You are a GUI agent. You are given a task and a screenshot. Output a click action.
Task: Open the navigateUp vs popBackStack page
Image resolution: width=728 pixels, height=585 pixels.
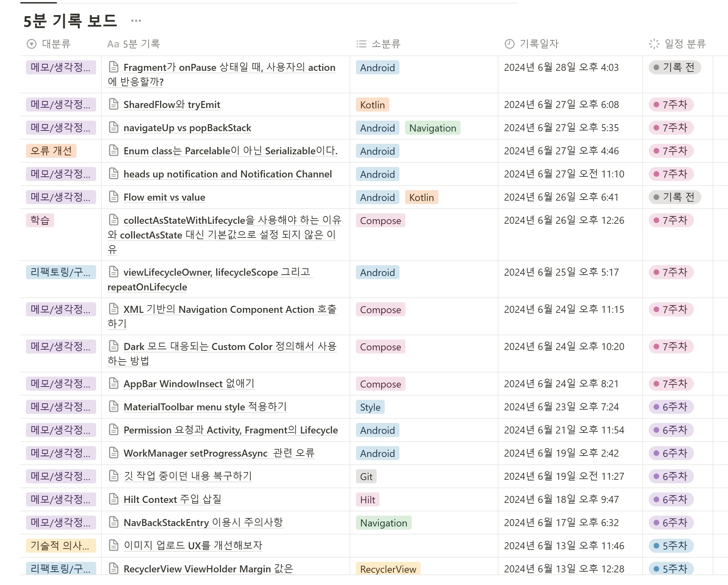(187, 128)
